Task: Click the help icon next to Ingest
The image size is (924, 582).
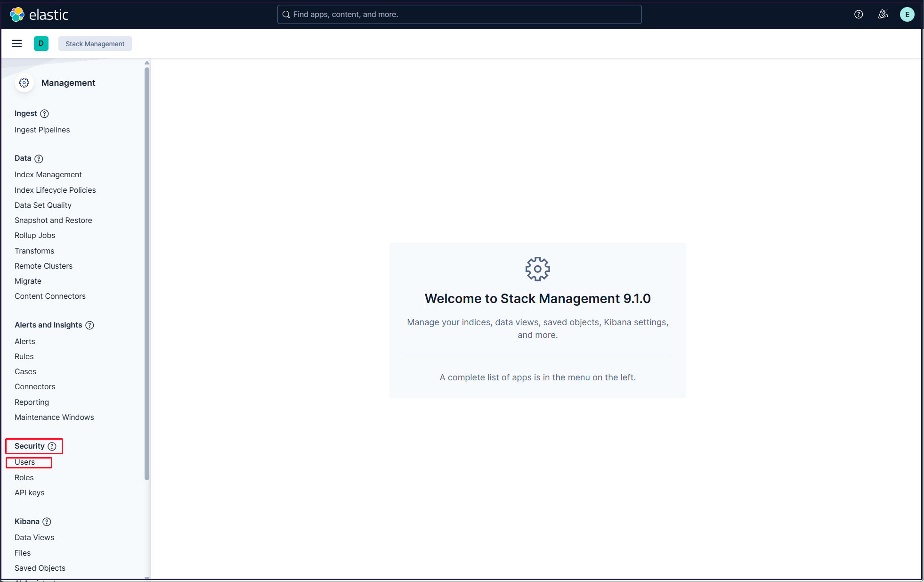Action: click(44, 114)
